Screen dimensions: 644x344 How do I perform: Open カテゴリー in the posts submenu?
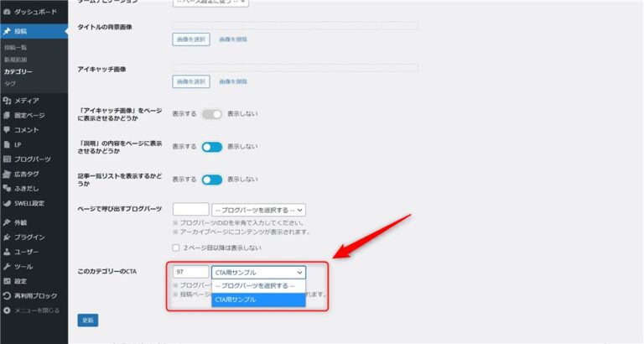tap(18, 72)
